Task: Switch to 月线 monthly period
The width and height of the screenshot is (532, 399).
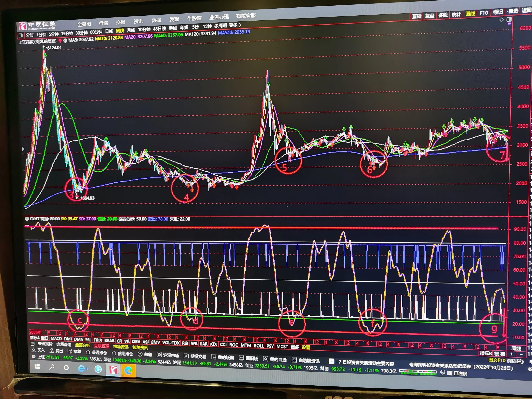Action: (x=131, y=30)
